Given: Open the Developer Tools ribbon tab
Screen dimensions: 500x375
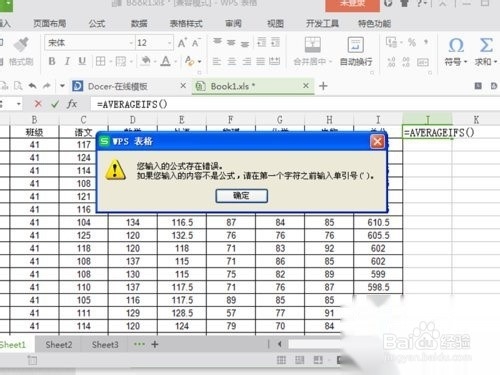Looking at the screenshot, I should pyautogui.click(x=322, y=23).
